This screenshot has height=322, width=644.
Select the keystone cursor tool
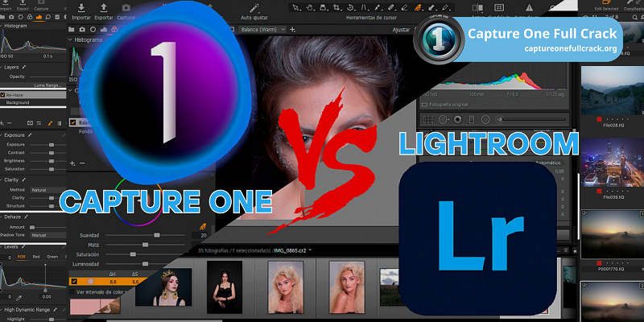(364, 7)
